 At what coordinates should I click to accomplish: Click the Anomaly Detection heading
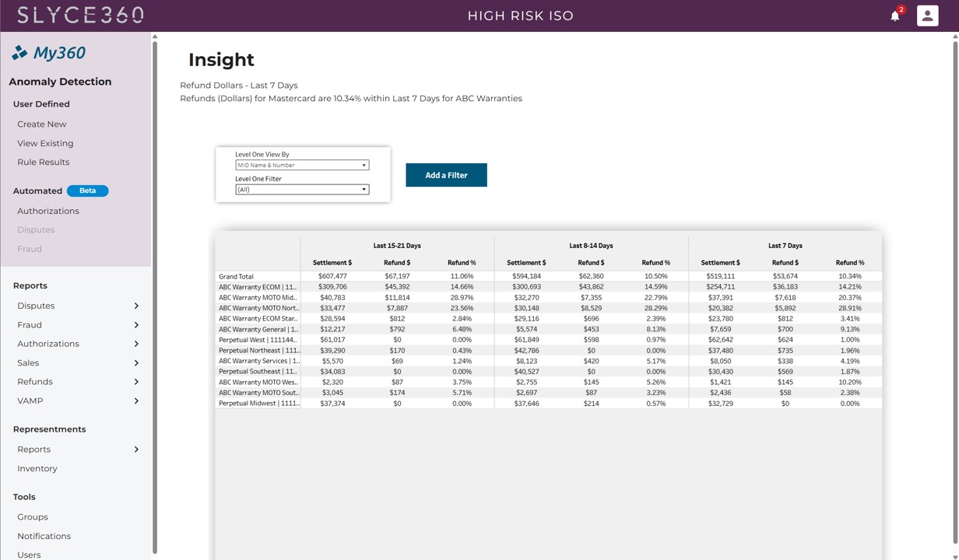(x=60, y=82)
